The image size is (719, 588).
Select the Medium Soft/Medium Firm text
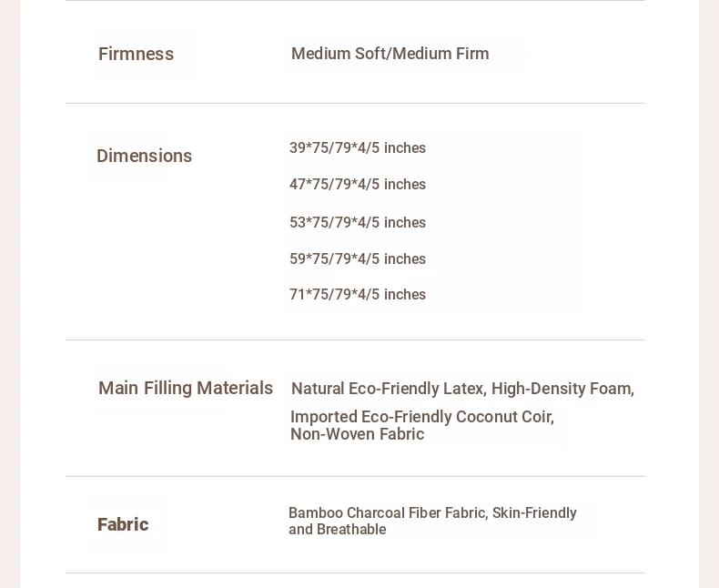pos(390,54)
